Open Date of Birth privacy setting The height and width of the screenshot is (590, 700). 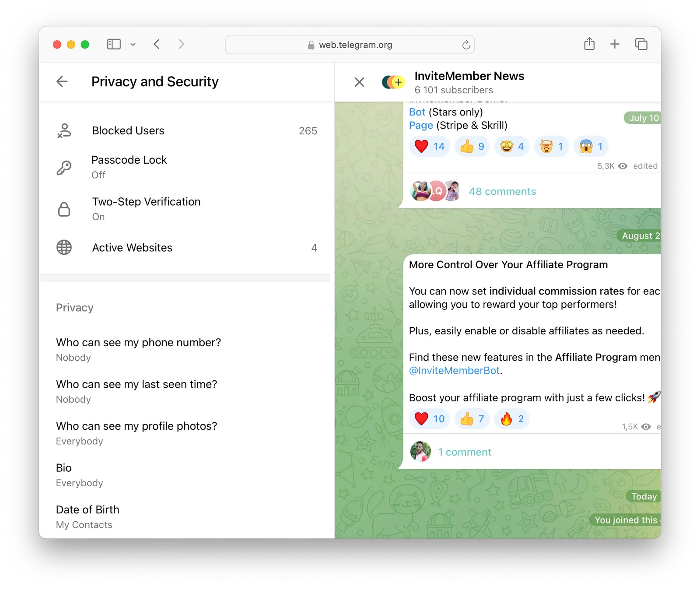coord(187,517)
